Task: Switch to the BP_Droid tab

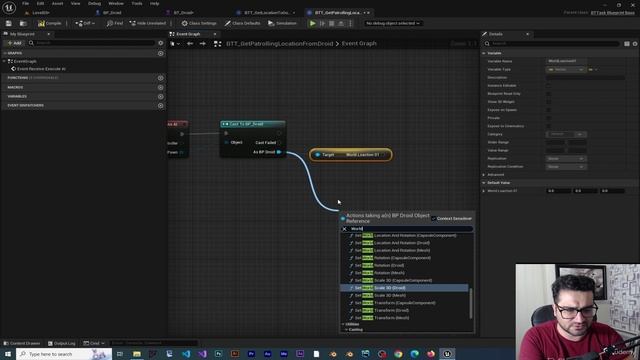Action: [x=112, y=13]
